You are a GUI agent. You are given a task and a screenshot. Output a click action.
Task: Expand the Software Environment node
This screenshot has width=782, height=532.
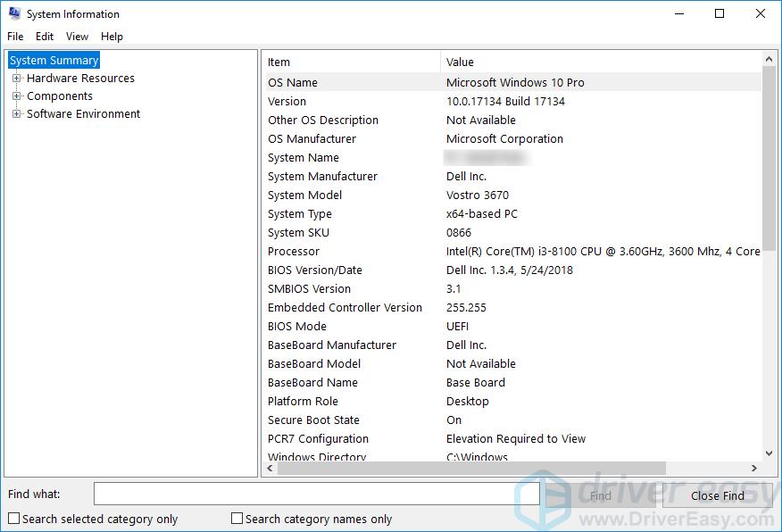pyautogui.click(x=16, y=114)
